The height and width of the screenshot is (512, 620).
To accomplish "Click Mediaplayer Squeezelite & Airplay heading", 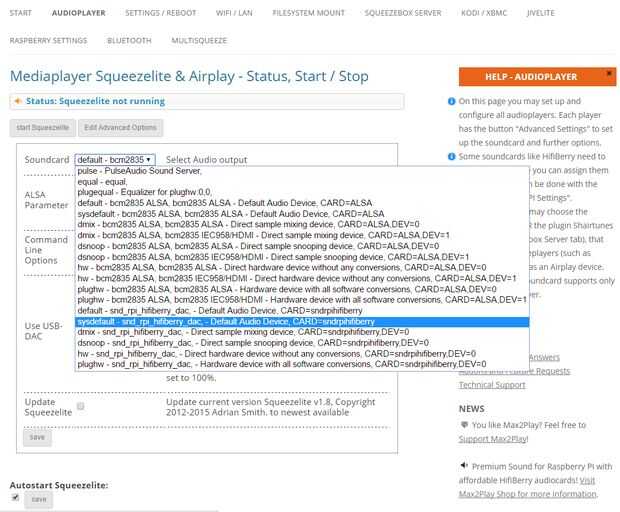I will (x=189, y=76).
